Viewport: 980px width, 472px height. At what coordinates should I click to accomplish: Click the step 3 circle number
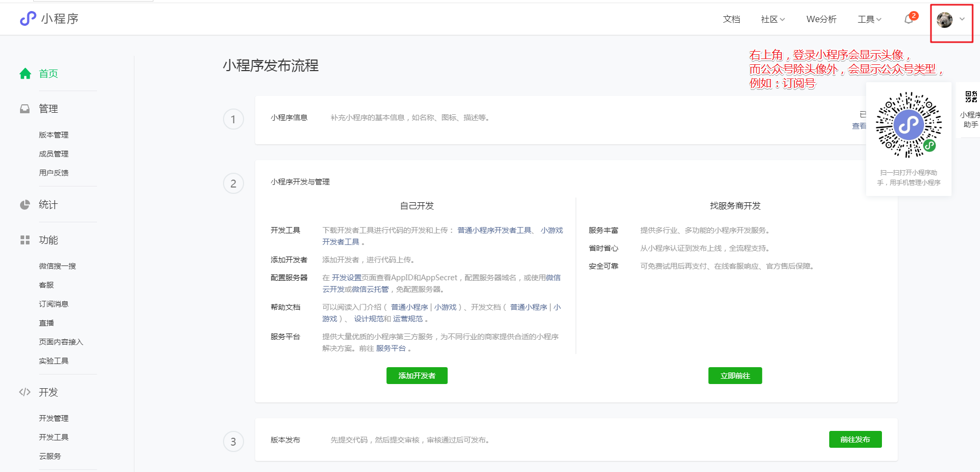tap(233, 441)
